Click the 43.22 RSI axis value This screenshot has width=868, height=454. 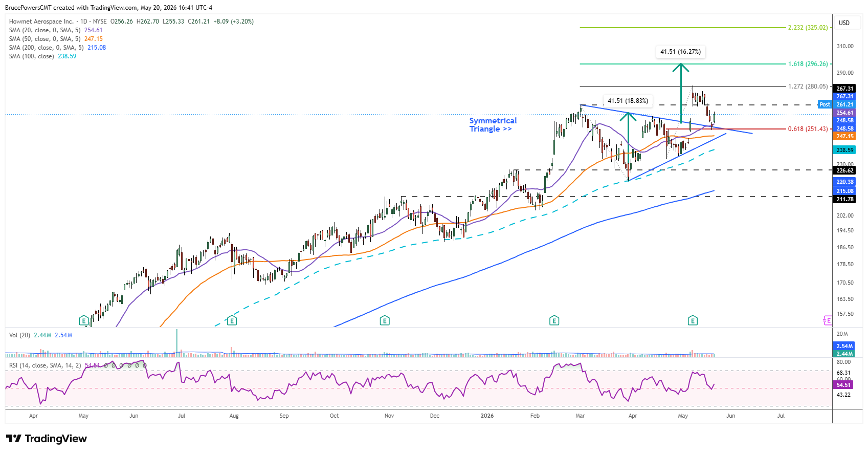844,395
